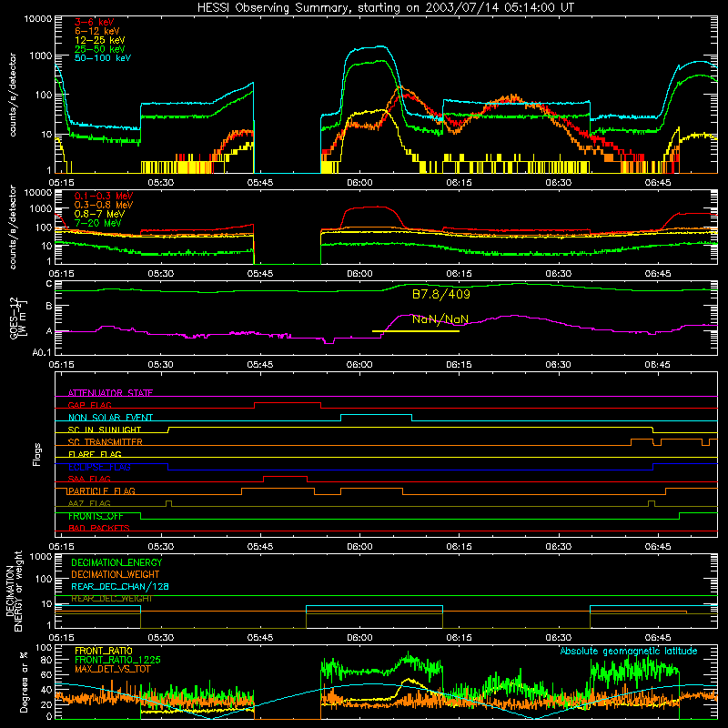Click the SC_TRANSMITTER flag label
This screenshot has width=728, height=728.
tap(105, 442)
